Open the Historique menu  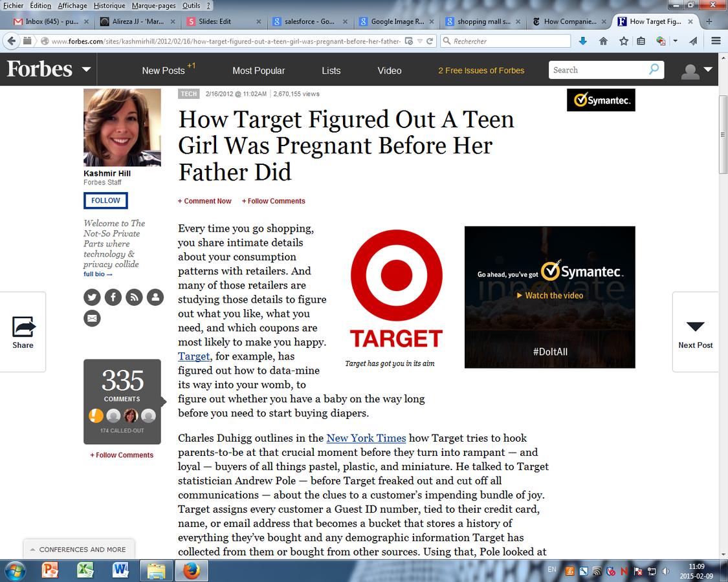[x=109, y=6]
